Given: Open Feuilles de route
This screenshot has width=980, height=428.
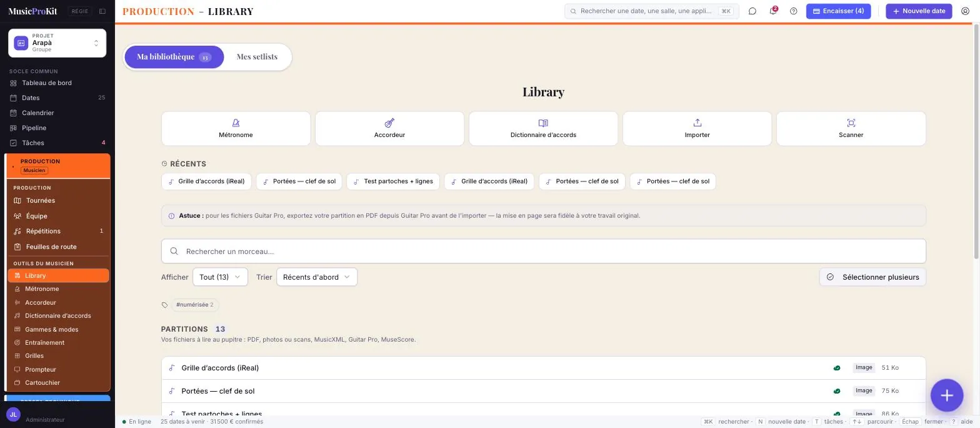Looking at the screenshot, I should click(58, 247).
